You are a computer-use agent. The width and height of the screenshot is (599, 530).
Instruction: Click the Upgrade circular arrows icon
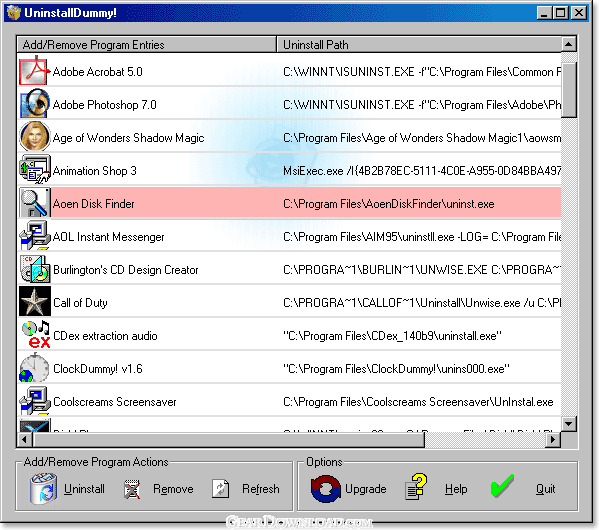(x=325, y=489)
